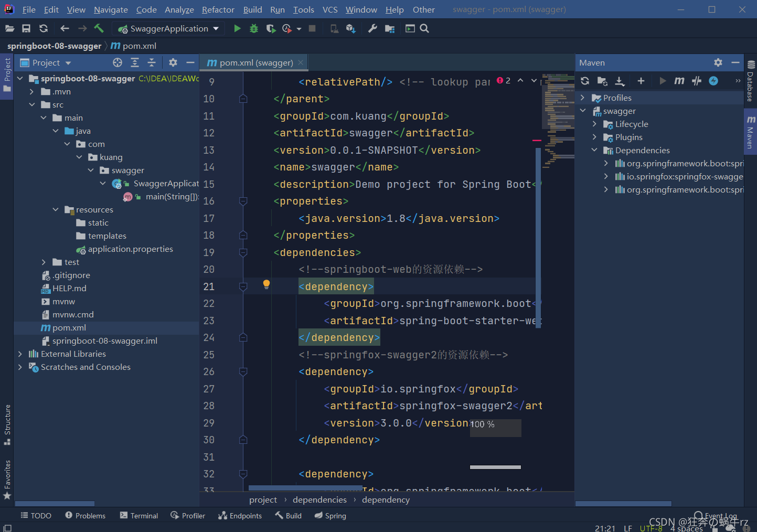Navigate back with the left arrow

pos(65,28)
